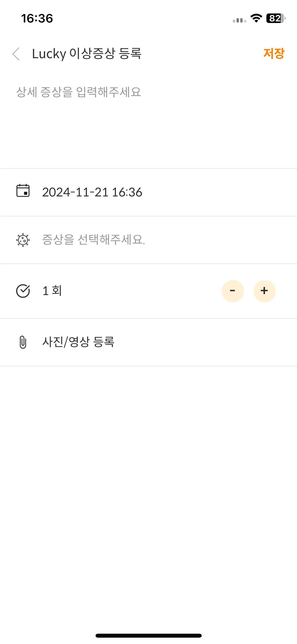Tap the paperclip attachment icon
297x644 pixels.
(x=23, y=342)
